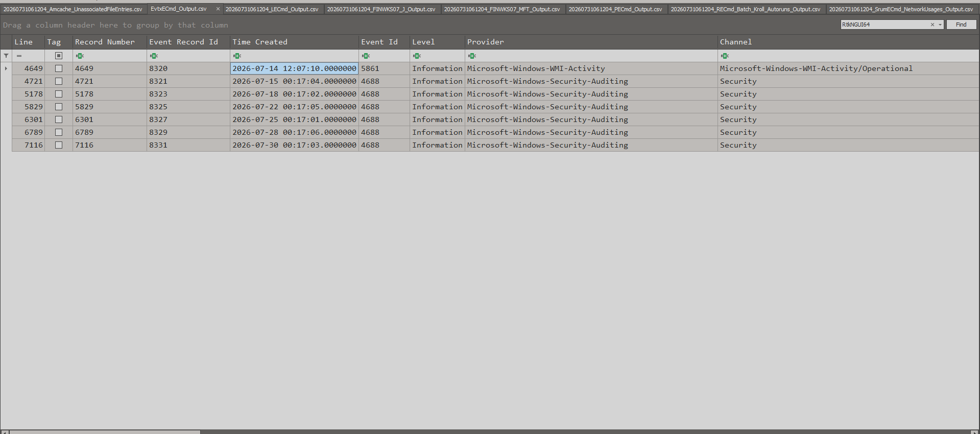The image size is (980, 434).
Task: Select the Time Created cell 2026-07-15 00:17:04.0000000
Action: (294, 81)
